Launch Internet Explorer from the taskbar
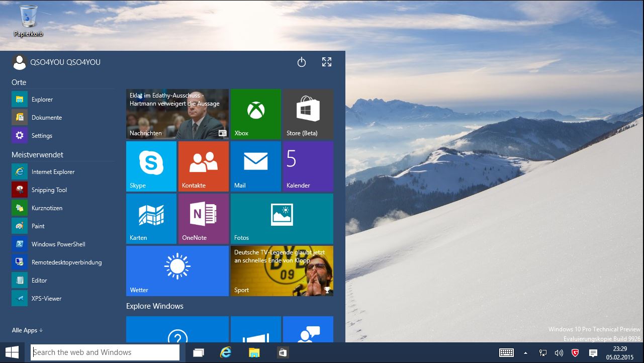Screen dimensions: 644x363 point(226,353)
